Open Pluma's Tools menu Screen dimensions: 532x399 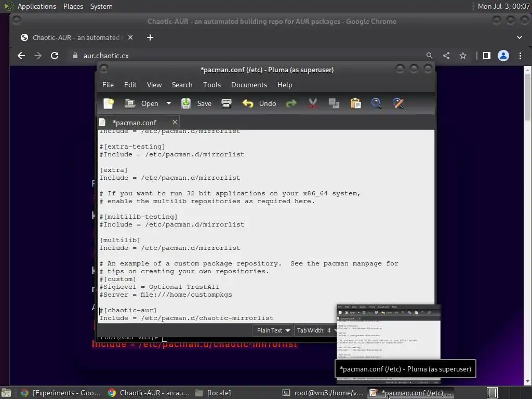pyautogui.click(x=212, y=85)
